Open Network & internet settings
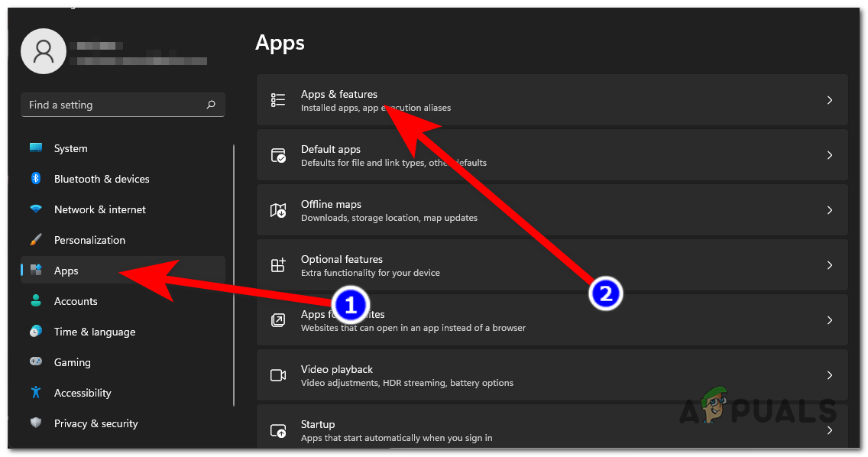868x457 pixels. [123, 209]
